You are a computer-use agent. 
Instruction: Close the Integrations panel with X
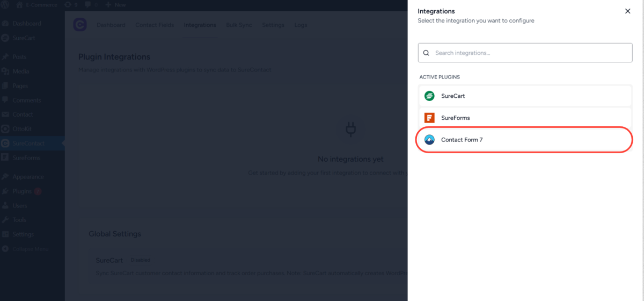tap(627, 11)
